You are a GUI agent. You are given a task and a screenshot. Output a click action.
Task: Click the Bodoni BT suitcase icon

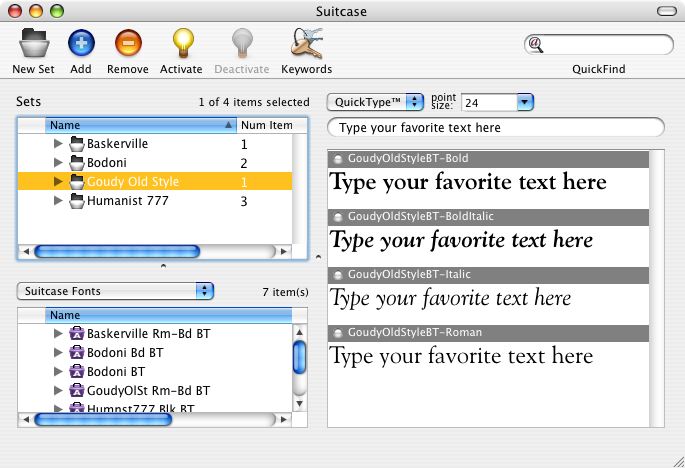76,371
